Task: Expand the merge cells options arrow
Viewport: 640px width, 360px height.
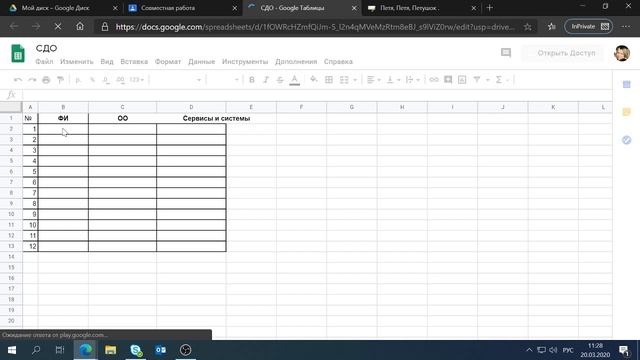Action: (355, 80)
